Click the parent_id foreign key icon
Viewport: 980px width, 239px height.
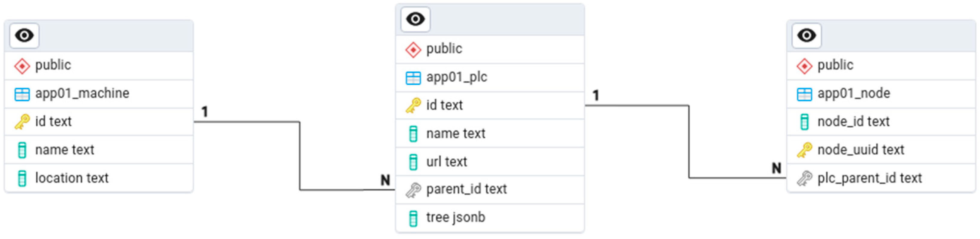(x=413, y=189)
